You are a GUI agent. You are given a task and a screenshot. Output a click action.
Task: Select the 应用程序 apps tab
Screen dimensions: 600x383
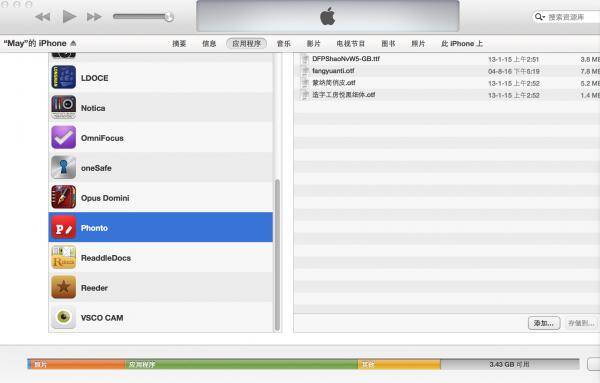click(246, 44)
